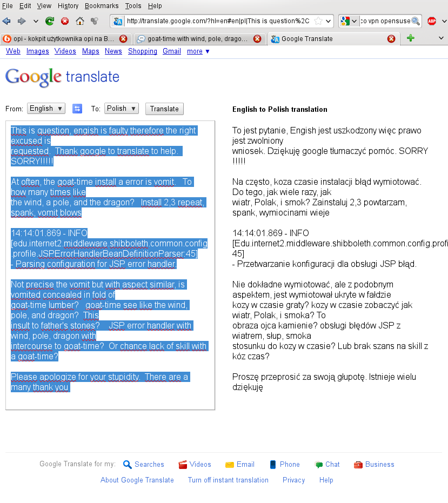Click the stop loading icon
Screen dimensions: 448x503
[x=65, y=21]
